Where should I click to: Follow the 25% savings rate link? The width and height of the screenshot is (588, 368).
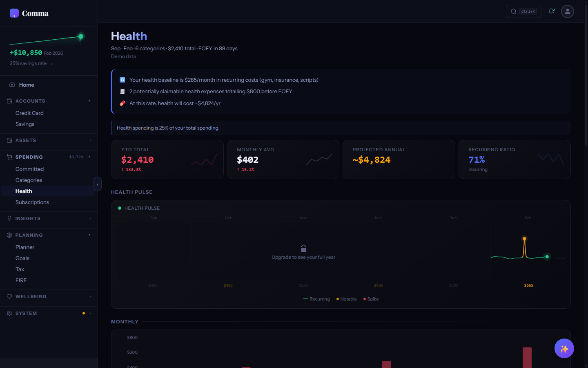[x=31, y=63]
